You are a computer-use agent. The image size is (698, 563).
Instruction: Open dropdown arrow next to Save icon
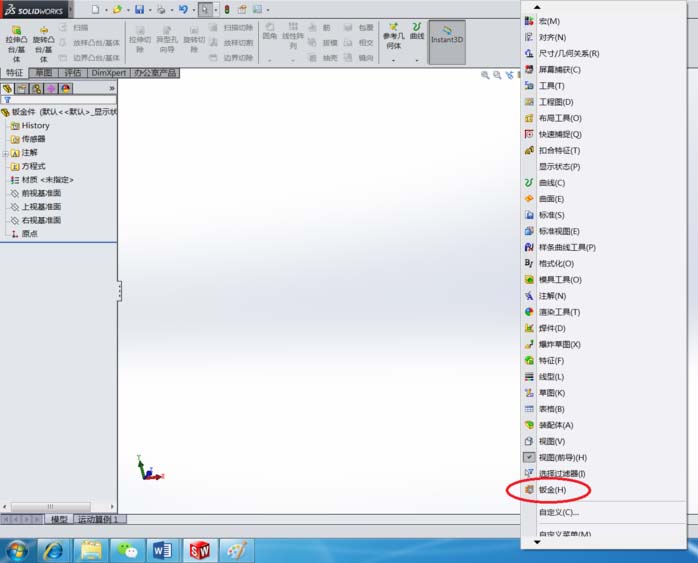point(150,10)
